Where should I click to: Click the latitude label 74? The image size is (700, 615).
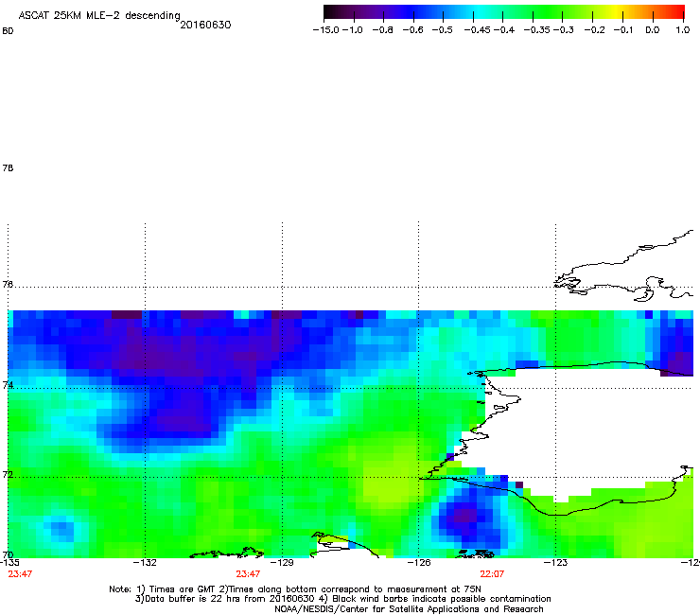pyautogui.click(x=8, y=385)
